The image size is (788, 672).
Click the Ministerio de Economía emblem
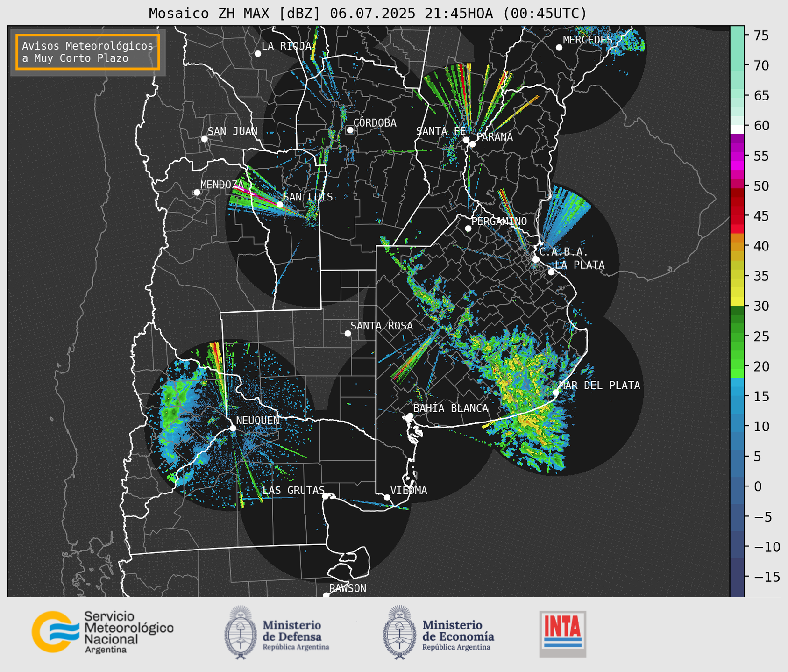pos(399,632)
